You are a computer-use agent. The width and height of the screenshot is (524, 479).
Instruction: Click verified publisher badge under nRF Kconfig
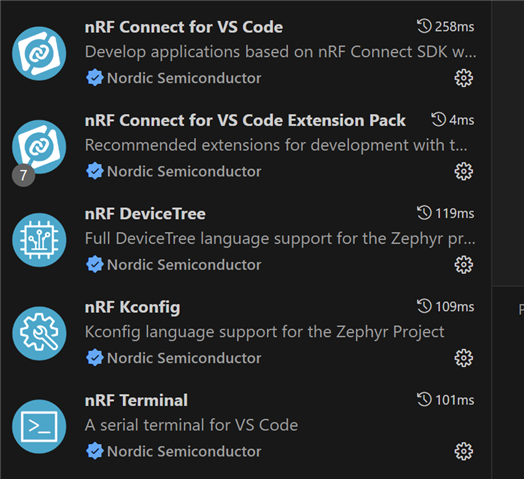point(95,358)
